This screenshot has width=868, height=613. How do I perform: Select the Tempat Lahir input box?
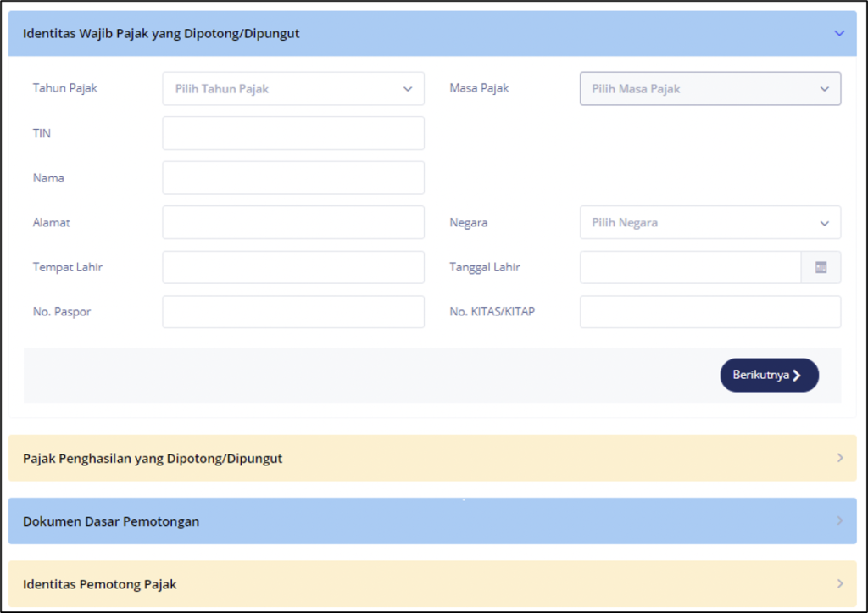292,267
